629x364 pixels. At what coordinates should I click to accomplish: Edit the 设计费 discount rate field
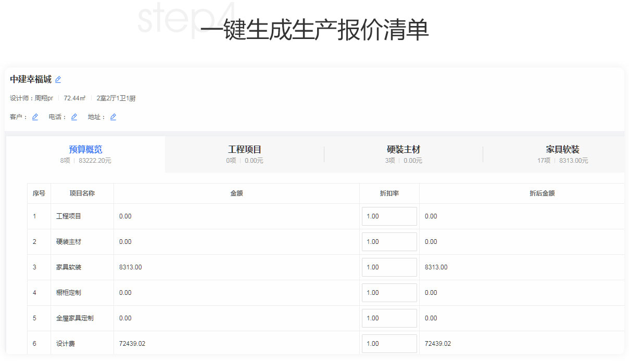389,344
